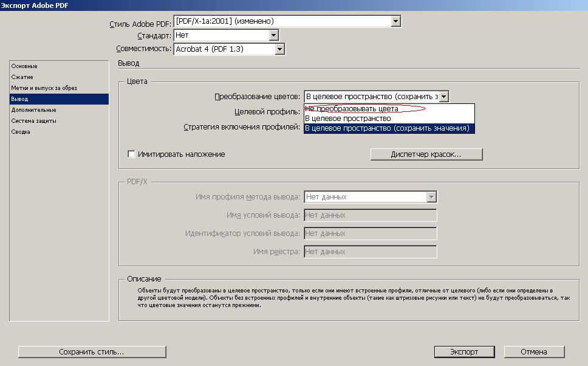Click the Стратегия включения профилей label
The width and height of the screenshot is (588, 366).
tap(242, 127)
